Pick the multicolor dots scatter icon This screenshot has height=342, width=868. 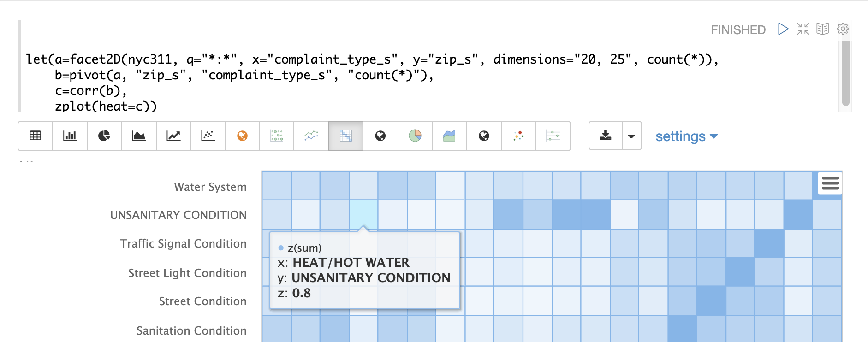518,136
